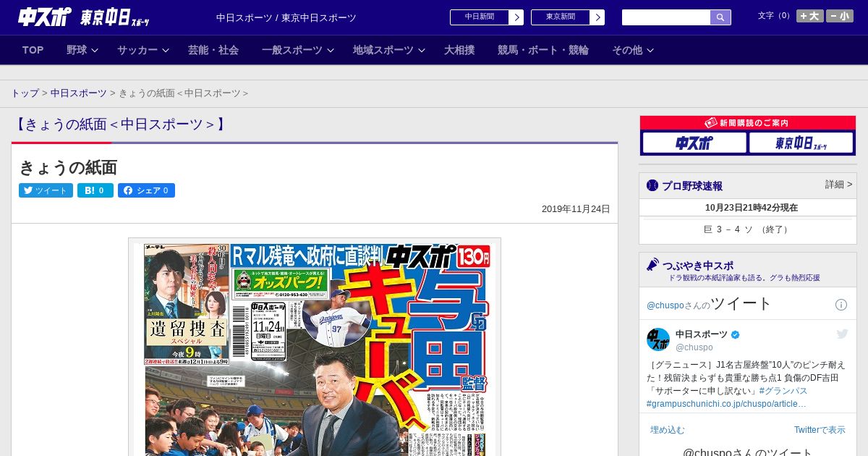
Task: Increase text size with ＋大 button
Action: (810, 16)
